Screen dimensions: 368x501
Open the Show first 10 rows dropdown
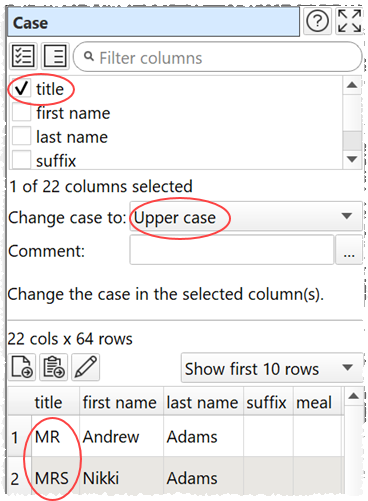coord(272,368)
